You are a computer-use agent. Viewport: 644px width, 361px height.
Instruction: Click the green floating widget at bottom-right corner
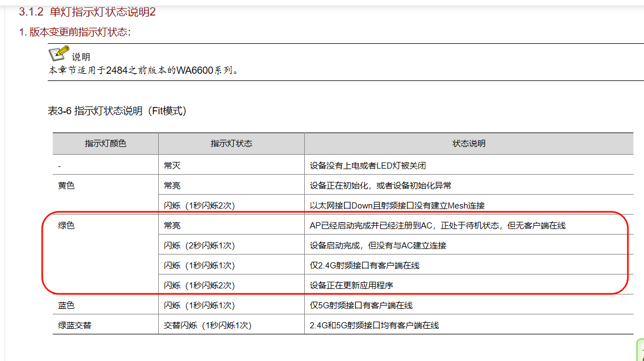[640, 350]
